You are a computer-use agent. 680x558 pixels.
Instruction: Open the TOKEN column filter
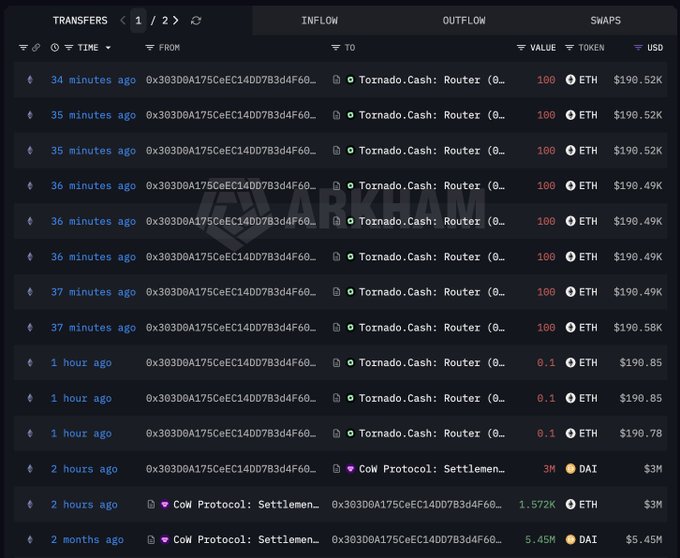pos(569,47)
